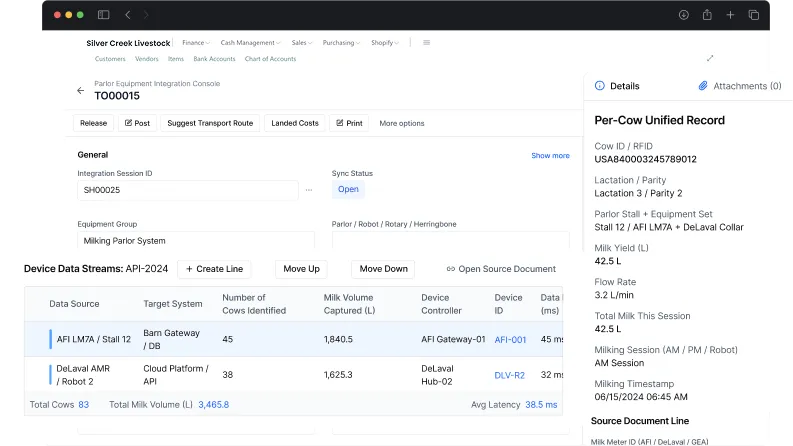Open the Sales dropdown menu
793x446 pixels.
pos(300,43)
